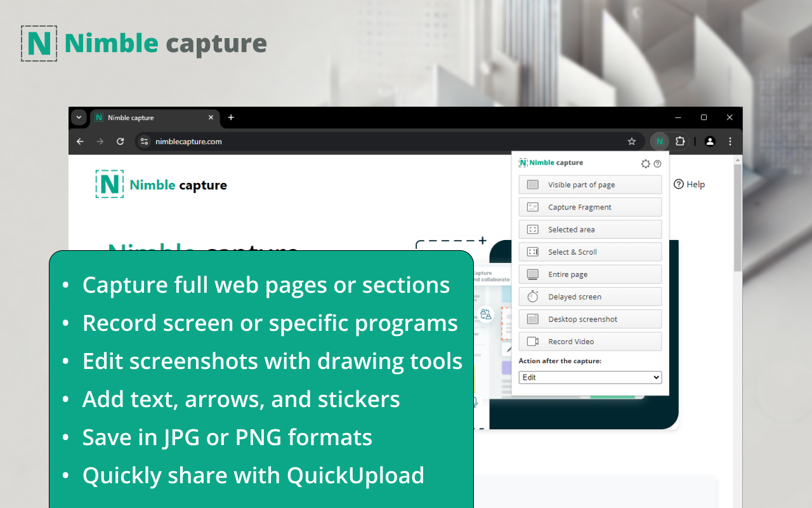This screenshot has height=508, width=812.
Task: Expand the tab search chevron
Action: 79,117
